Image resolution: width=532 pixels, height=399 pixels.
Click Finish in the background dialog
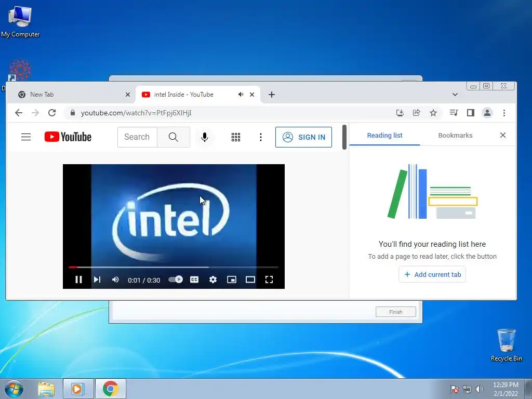click(x=395, y=312)
